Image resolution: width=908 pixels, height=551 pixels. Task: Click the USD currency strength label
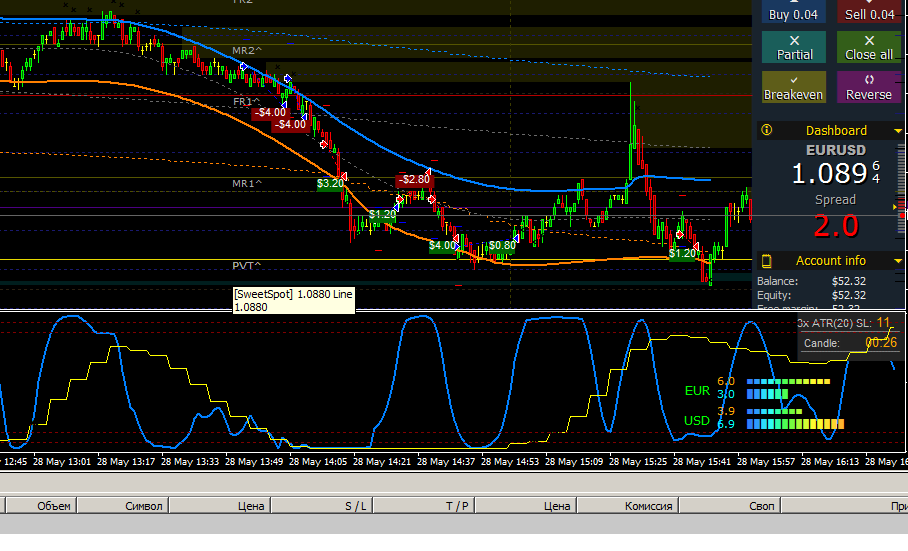[x=697, y=420]
